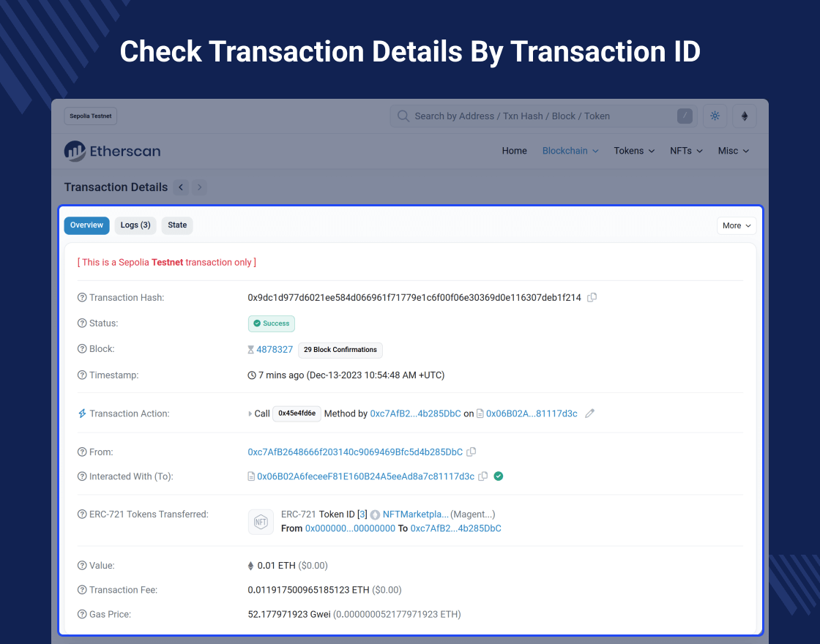Click help icon next to Gas Price
This screenshot has width=820, height=644.
click(x=82, y=614)
